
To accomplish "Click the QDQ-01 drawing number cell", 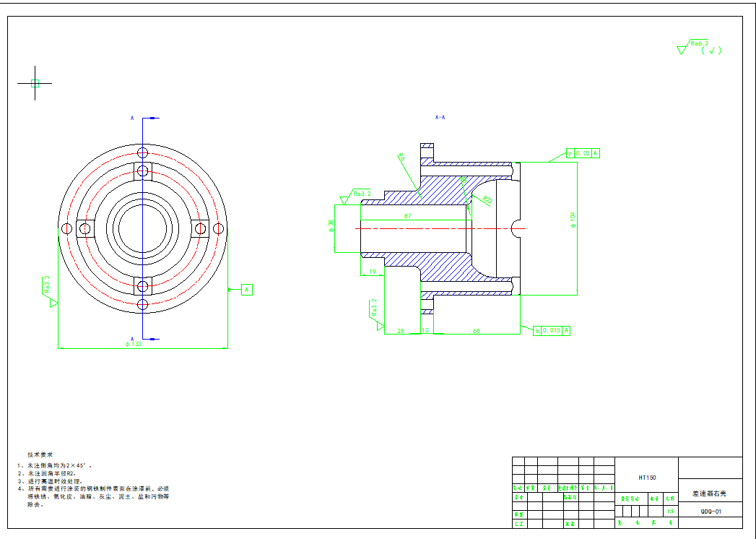I will (x=711, y=512).
